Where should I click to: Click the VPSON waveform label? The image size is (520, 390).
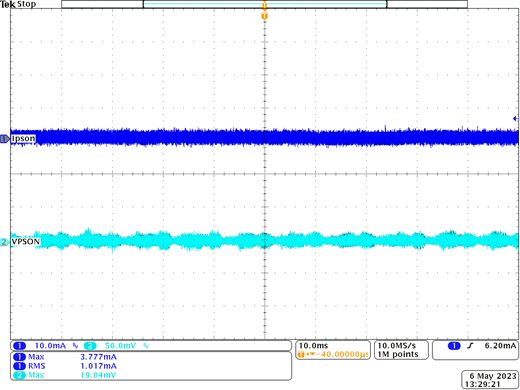(26, 241)
